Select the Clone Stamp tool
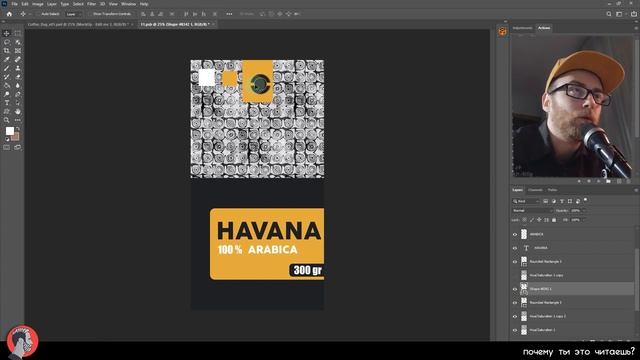 click(18, 68)
